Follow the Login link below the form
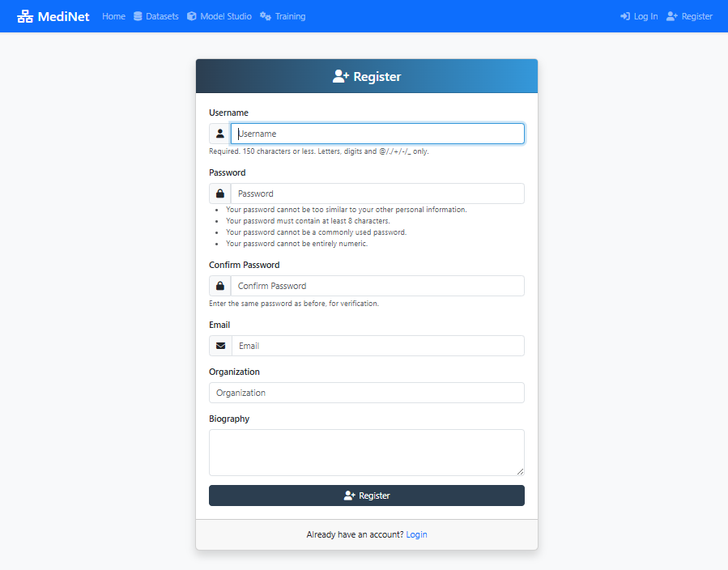The image size is (728, 570). coord(416,534)
